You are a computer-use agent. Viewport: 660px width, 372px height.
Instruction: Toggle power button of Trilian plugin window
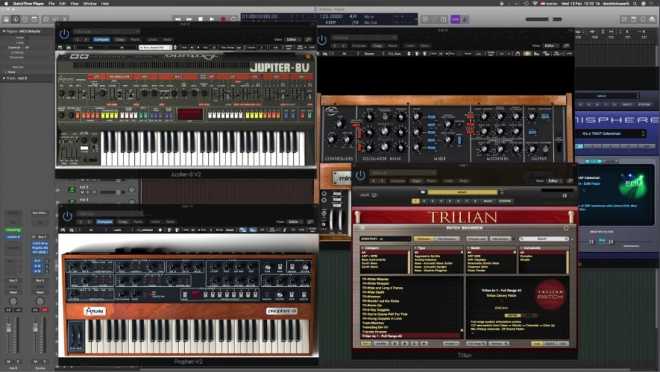coord(360,175)
